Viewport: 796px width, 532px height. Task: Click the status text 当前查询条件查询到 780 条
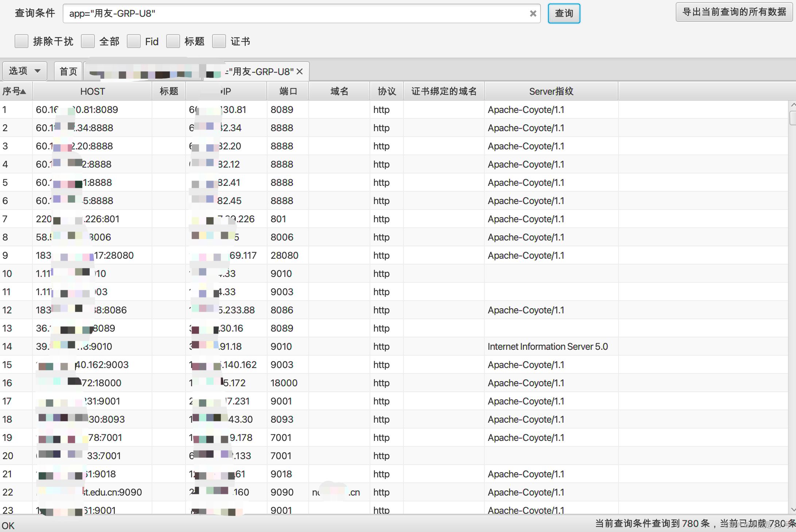[x=652, y=524]
